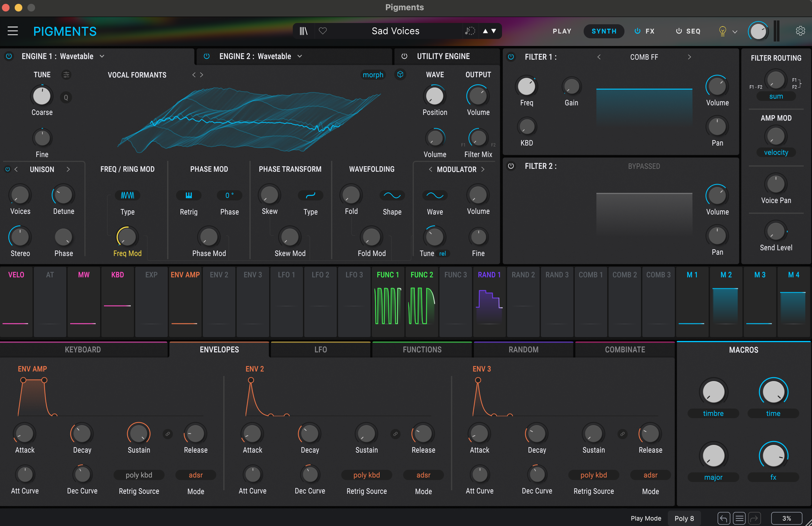Toggle the Unison power button
Screen dimensions: 812x526
point(8,169)
